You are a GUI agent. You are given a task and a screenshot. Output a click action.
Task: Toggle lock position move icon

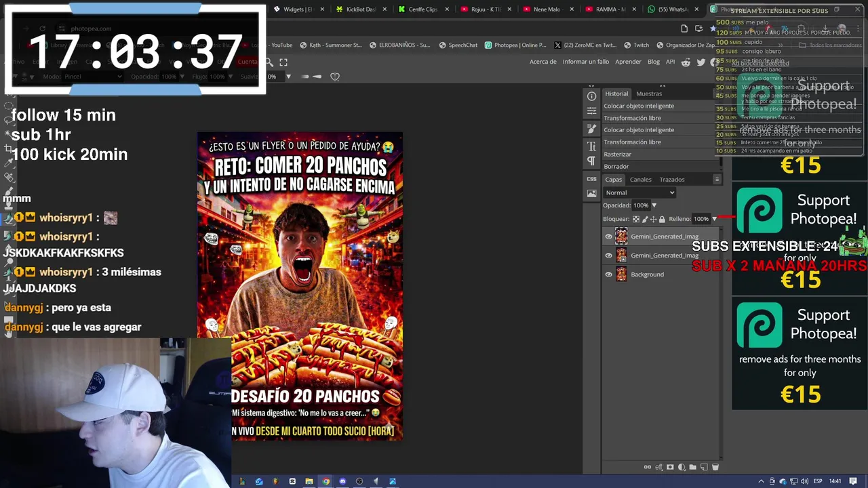click(x=653, y=219)
